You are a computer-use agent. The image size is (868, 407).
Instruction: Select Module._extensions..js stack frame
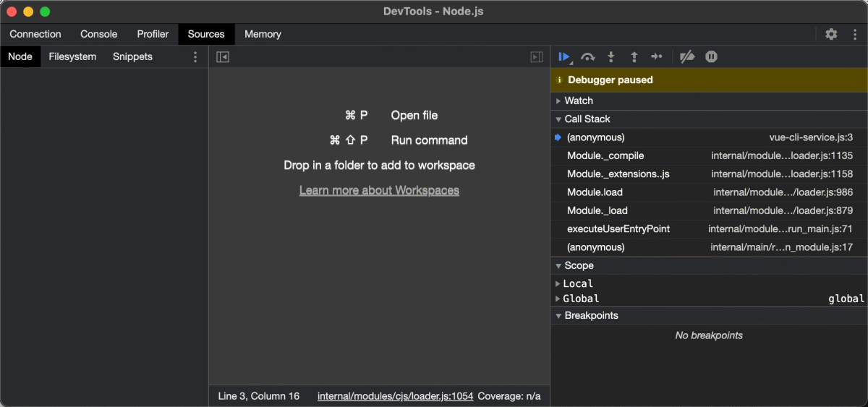pyautogui.click(x=709, y=174)
